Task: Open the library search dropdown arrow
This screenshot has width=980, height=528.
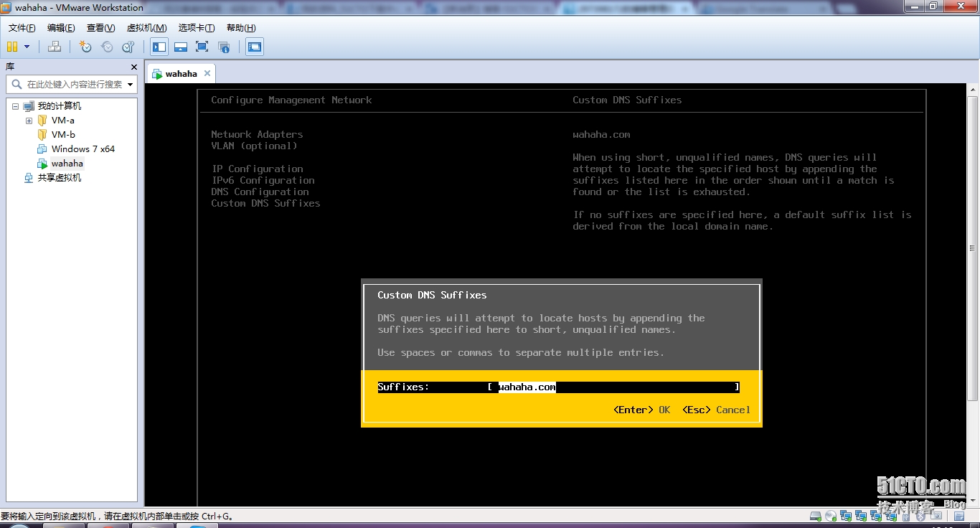Action: [130, 85]
